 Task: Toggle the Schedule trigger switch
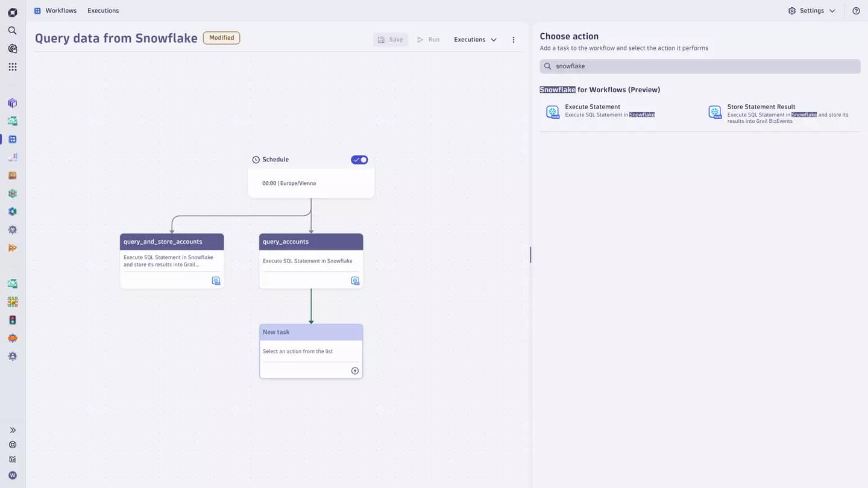click(x=359, y=160)
